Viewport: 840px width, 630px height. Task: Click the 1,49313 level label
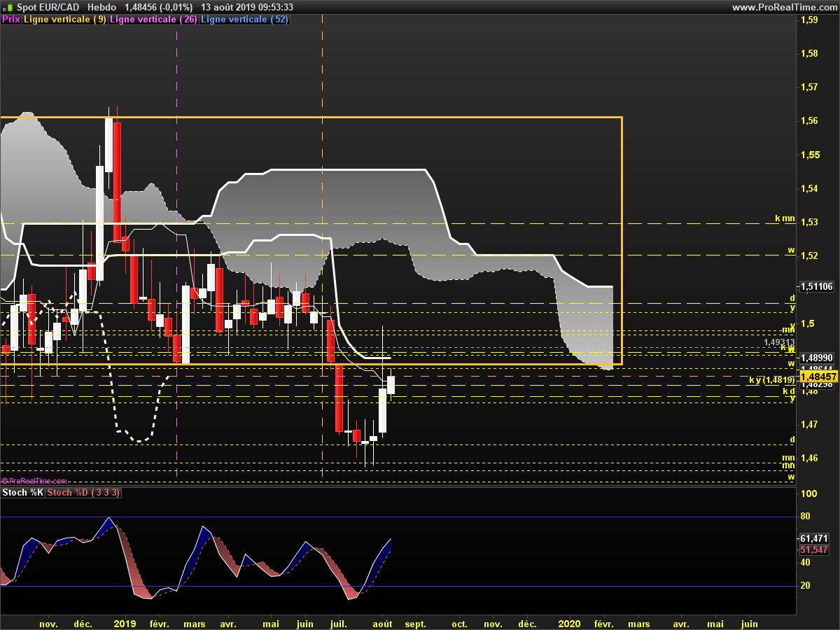(x=778, y=342)
